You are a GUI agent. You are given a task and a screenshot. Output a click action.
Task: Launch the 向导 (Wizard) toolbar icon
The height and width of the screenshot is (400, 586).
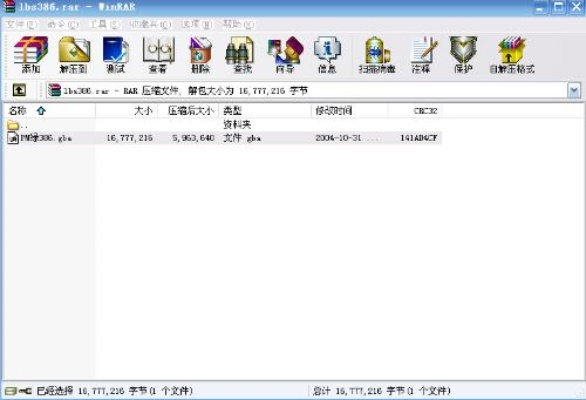pos(285,55)
